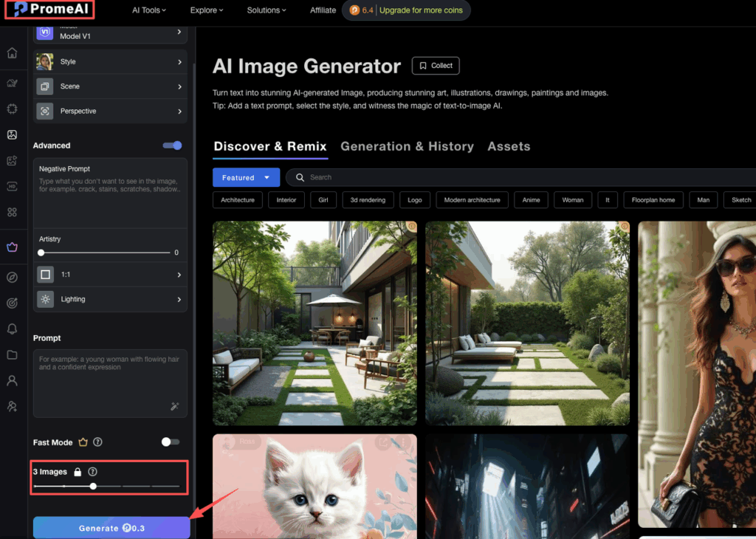
Task: Toggle the Advanced switch off
Action: tap(172, 145)
